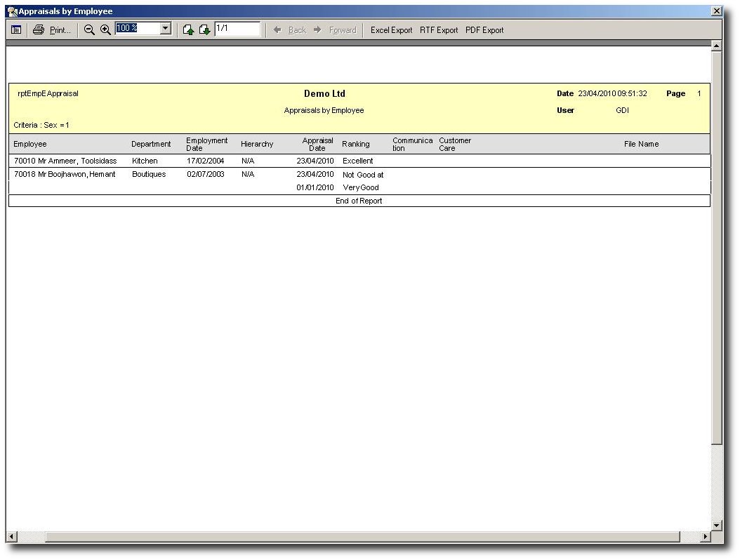
Task: Zoom in with the plus magnifier
Action: click(105, 30)
